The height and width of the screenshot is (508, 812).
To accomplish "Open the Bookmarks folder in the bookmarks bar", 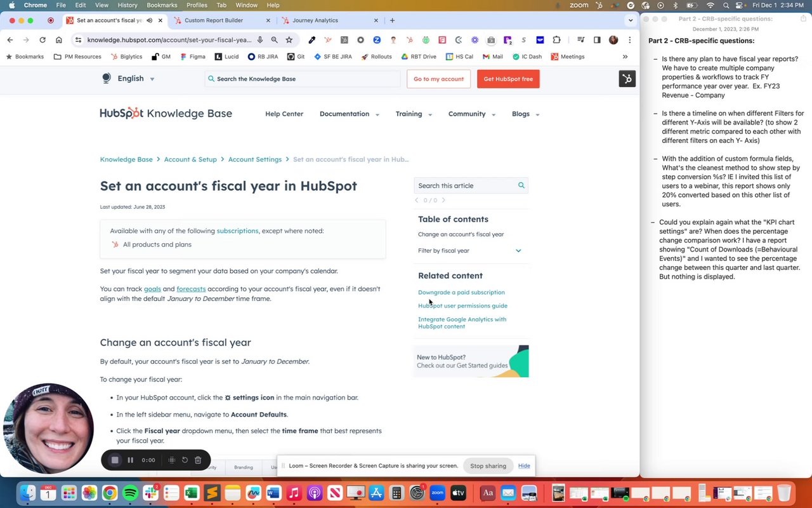I will (x=25, y=57).
